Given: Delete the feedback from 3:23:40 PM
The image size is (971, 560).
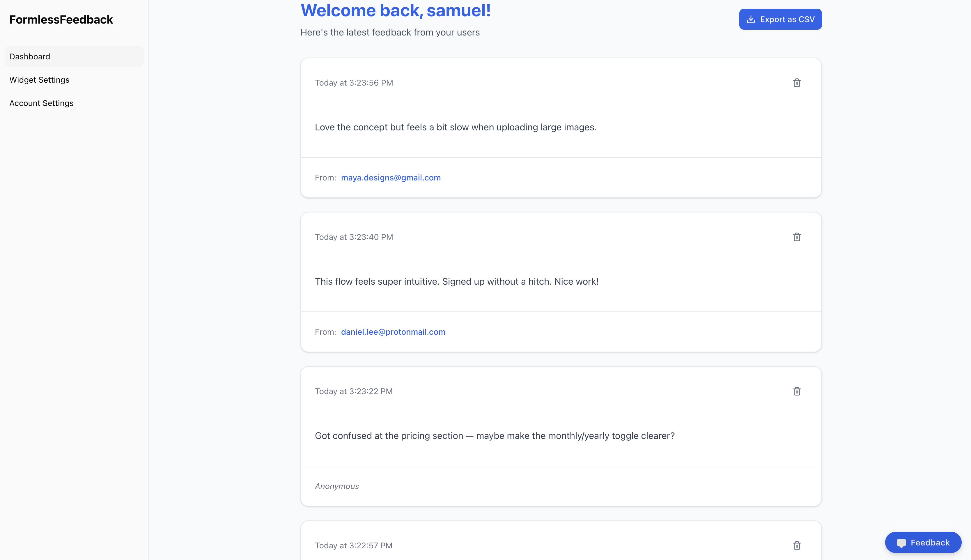Looking at the screenshot, I should coord(796,237).
